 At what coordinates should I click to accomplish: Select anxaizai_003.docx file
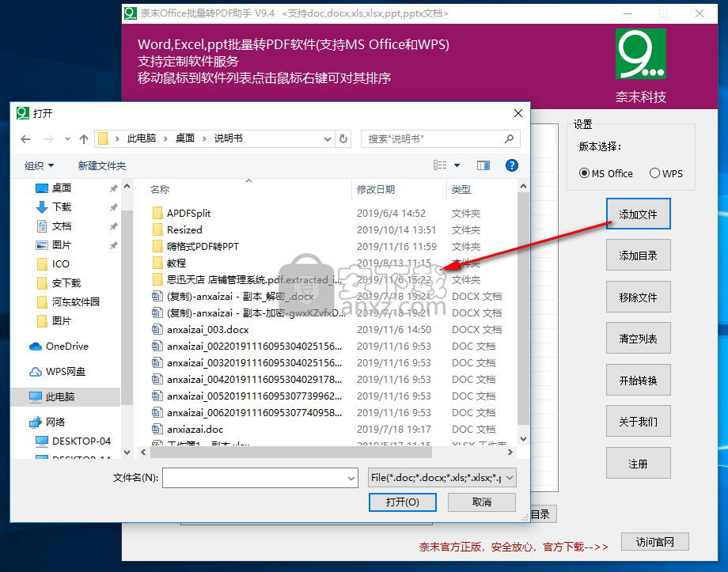click(x=207, y=330)
